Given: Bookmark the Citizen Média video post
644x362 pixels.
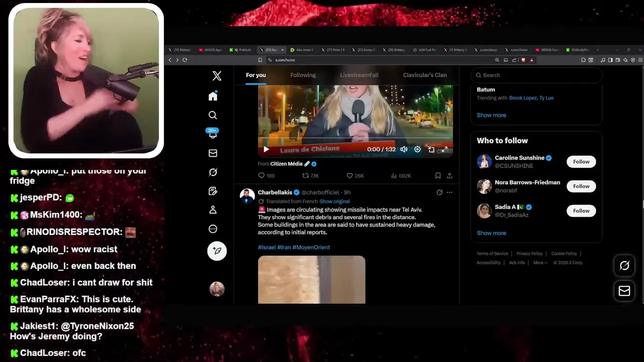Looking at the screenshot, I should click(438, 175).
